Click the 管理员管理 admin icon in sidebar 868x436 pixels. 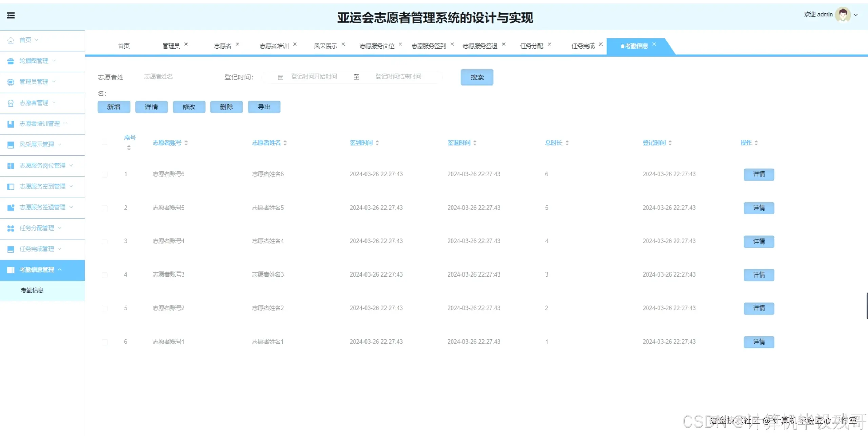pos(11,81)
